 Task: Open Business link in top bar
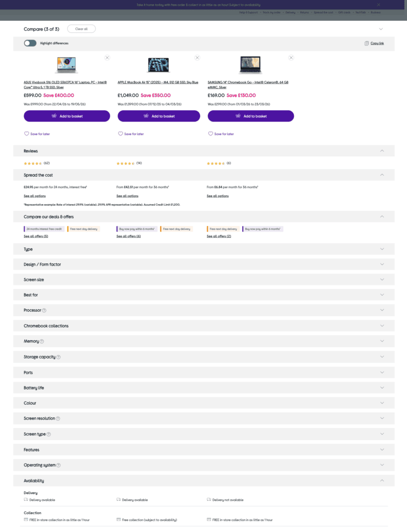click(375, 12)
